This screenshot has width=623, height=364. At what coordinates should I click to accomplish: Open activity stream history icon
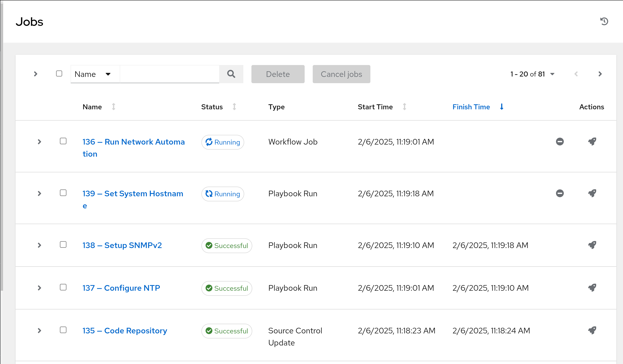(604, 22)
